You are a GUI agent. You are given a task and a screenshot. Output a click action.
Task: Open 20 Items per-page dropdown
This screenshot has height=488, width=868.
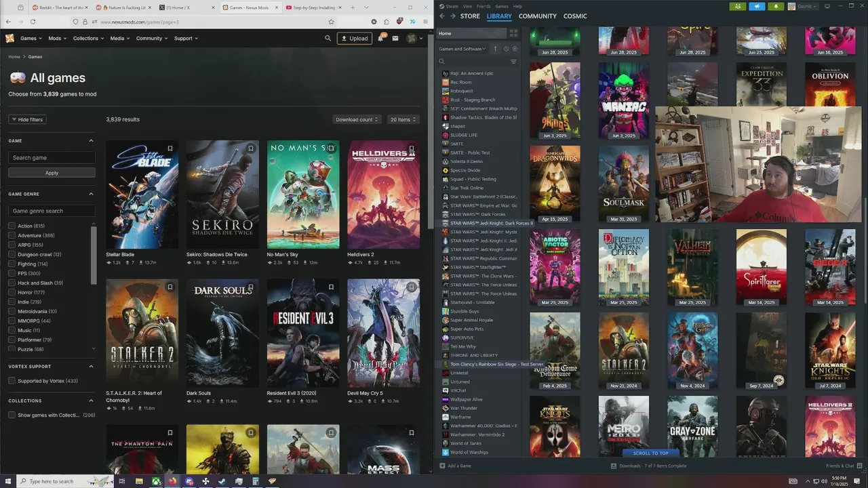[403, 119]
